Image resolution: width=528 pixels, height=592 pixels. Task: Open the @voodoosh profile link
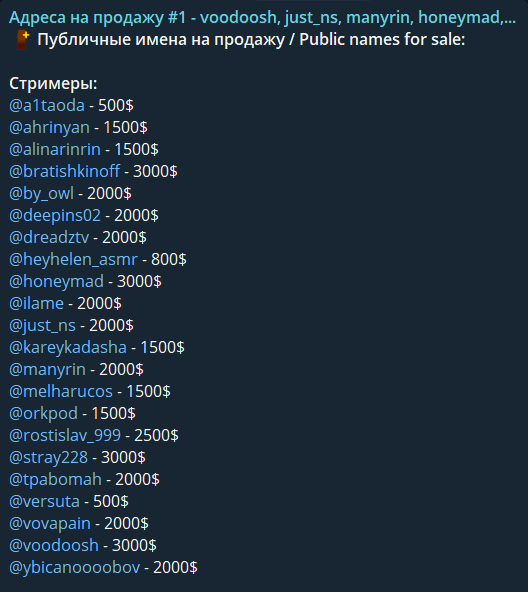[54, 546]
